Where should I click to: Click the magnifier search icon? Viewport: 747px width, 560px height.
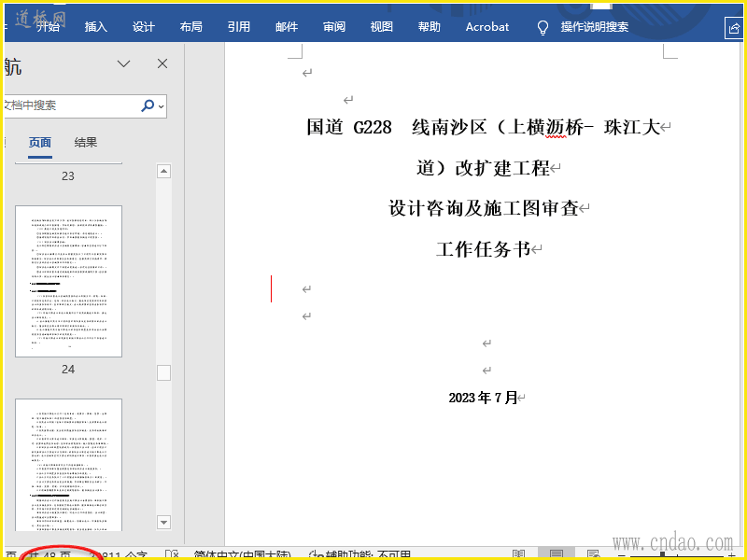[148, 105]
